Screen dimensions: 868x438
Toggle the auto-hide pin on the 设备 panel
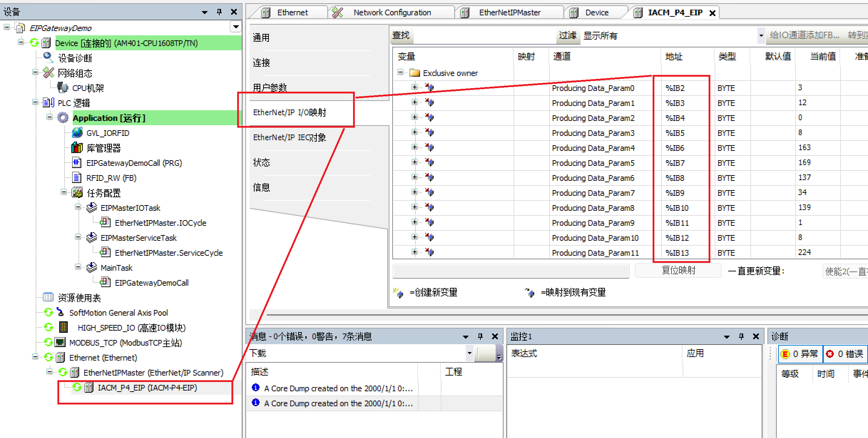click(219, 11)
